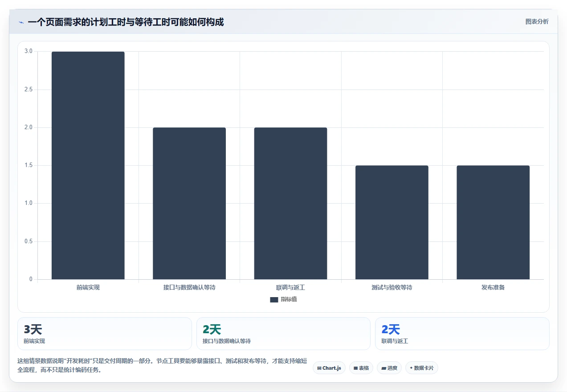This screenshot has height=392, width=567.
Task: Click the 前端实现 x-axis label
Action: click(x=88, y=287)
